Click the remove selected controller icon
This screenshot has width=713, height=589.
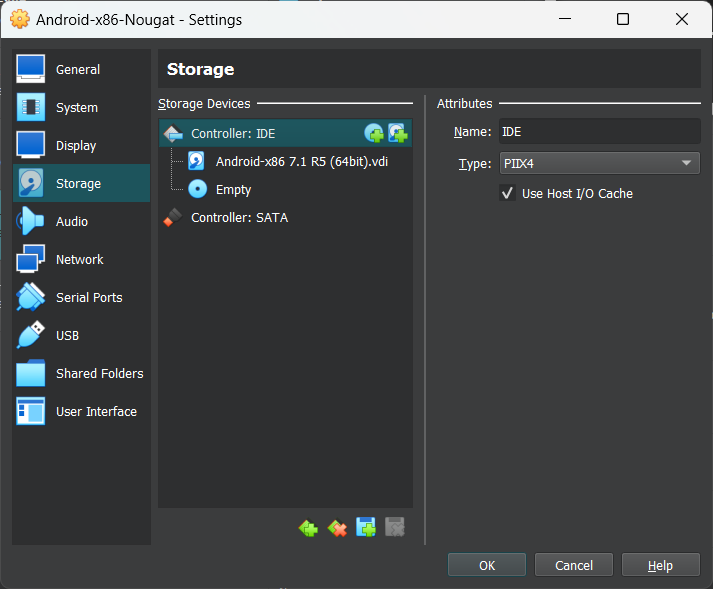point(337,528)
